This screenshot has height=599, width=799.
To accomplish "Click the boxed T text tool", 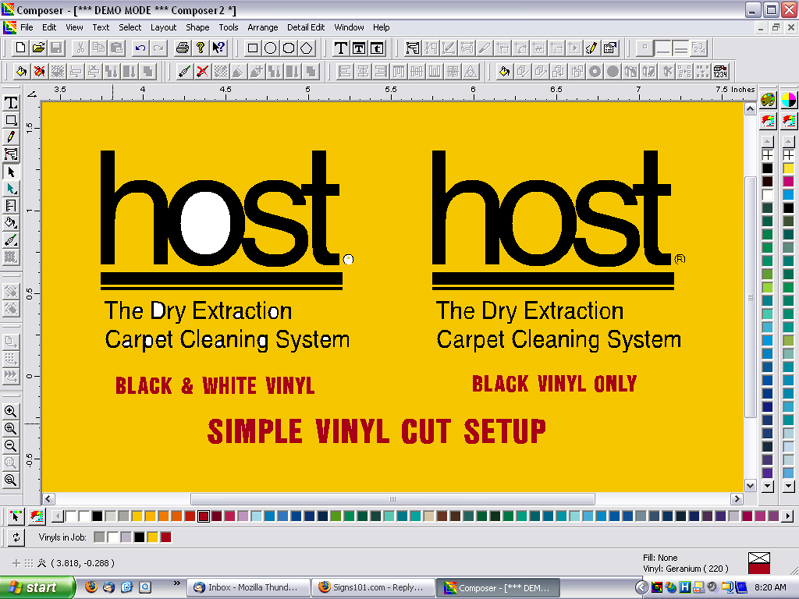I will click(x=359, y=48).
